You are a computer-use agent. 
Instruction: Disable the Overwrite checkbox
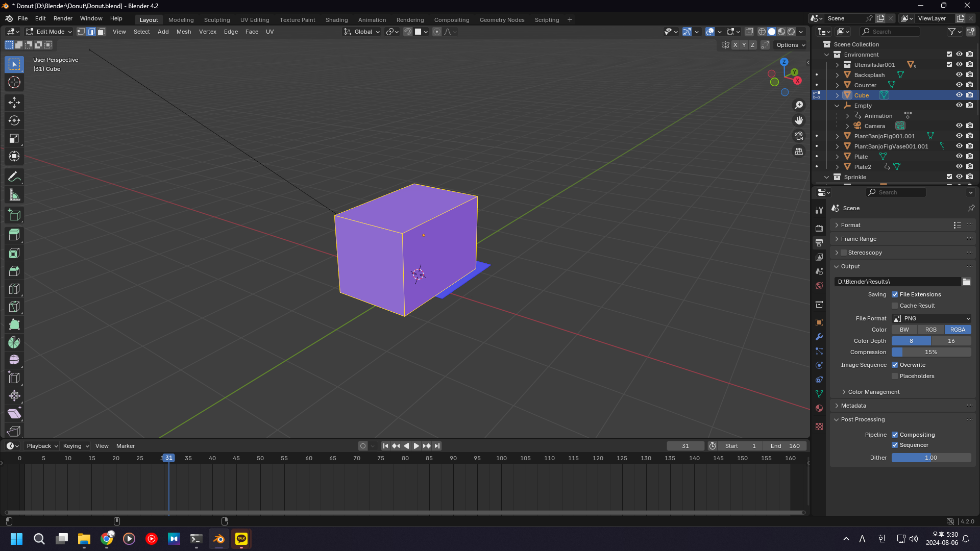pyautogui.click(x=895, y=365)
